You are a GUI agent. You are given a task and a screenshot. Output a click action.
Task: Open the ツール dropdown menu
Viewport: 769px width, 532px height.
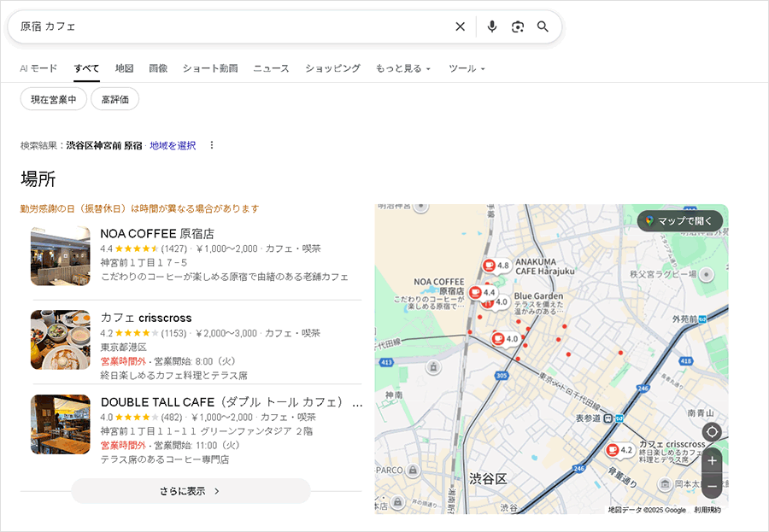point(467,68)
